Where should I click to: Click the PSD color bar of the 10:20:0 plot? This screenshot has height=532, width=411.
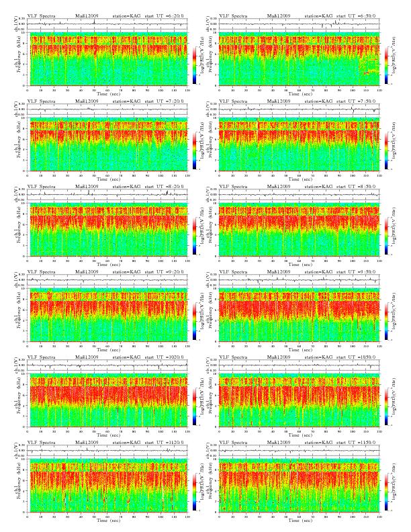(194, 406)
